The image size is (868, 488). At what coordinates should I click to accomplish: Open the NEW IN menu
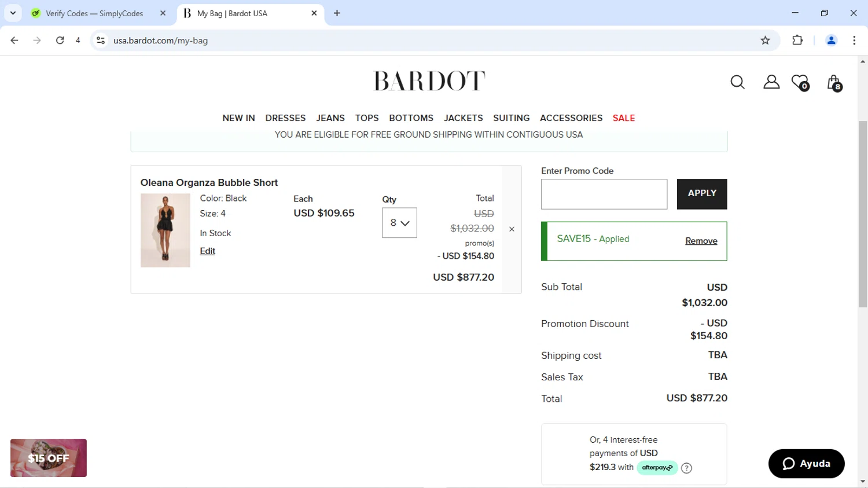[x=238, y=118]
